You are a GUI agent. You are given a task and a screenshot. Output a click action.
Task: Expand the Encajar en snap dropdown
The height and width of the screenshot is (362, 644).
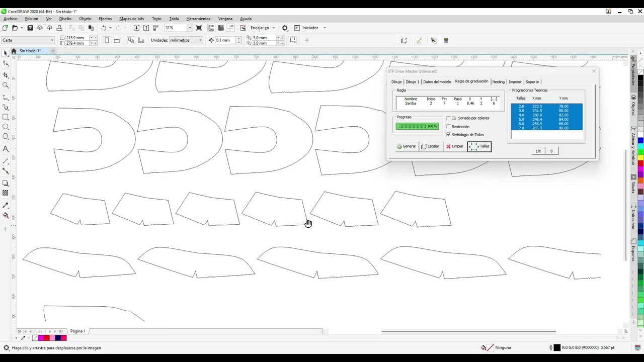point(274,28)
